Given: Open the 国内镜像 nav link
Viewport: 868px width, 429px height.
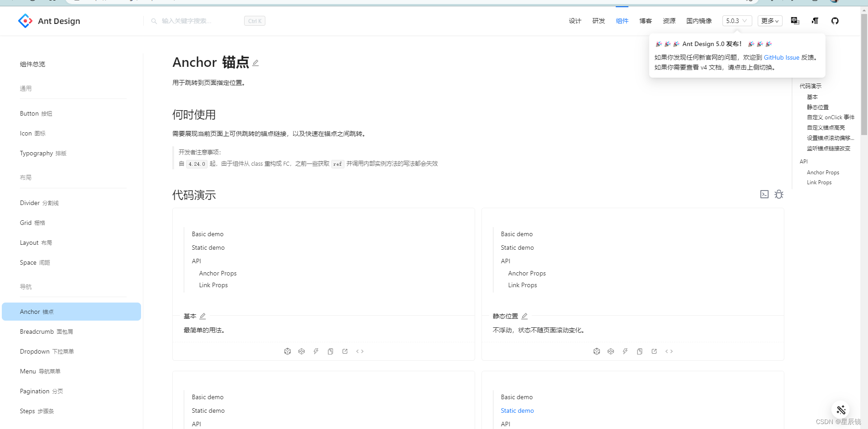Looking at the screenshot, I should point(699,21).
